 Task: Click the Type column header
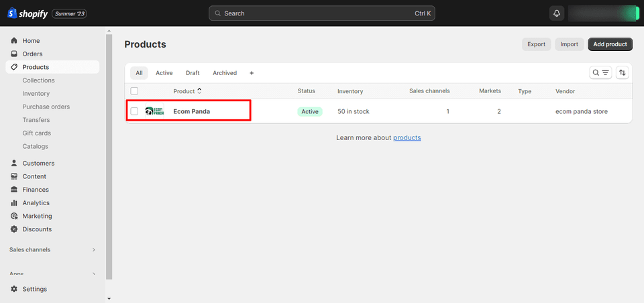pyautogui.click(x=525, y=91)
